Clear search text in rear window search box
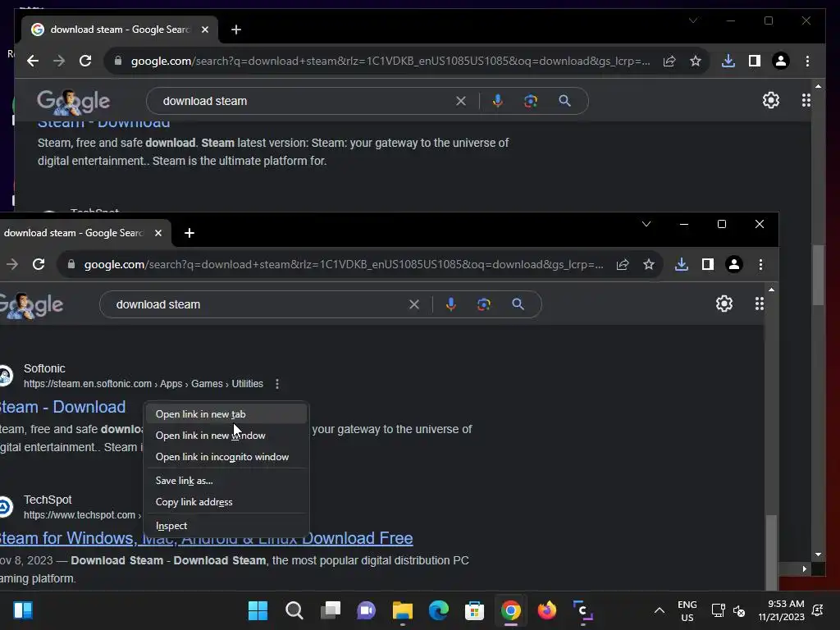Image resolution: width=840 pixels, height=630 pixels. [461, 101]
